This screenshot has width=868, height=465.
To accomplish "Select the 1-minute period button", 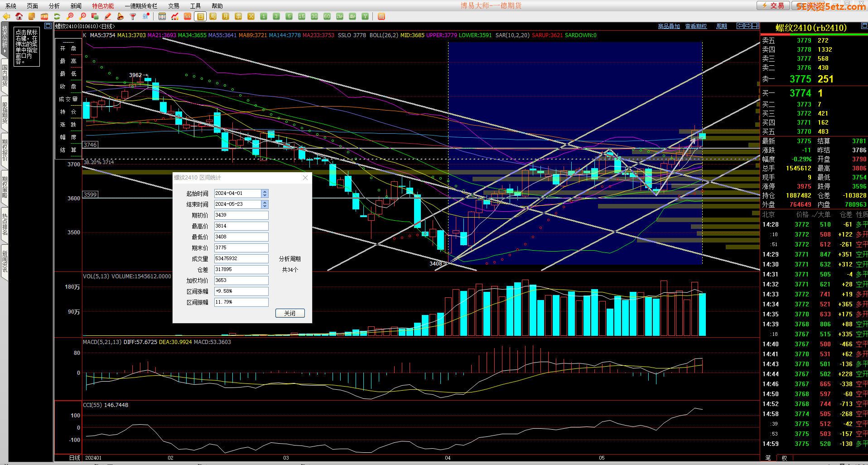I will point(264,16).
